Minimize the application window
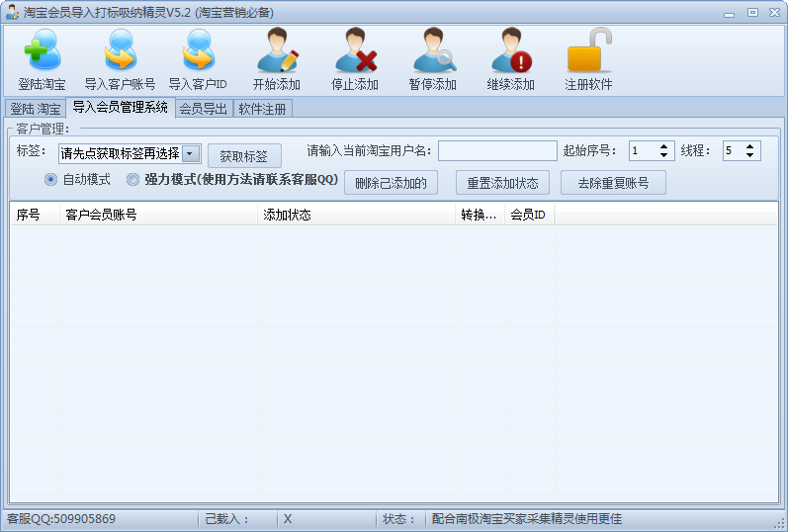Viewport: 788px width, 532px height. point(730,13)
